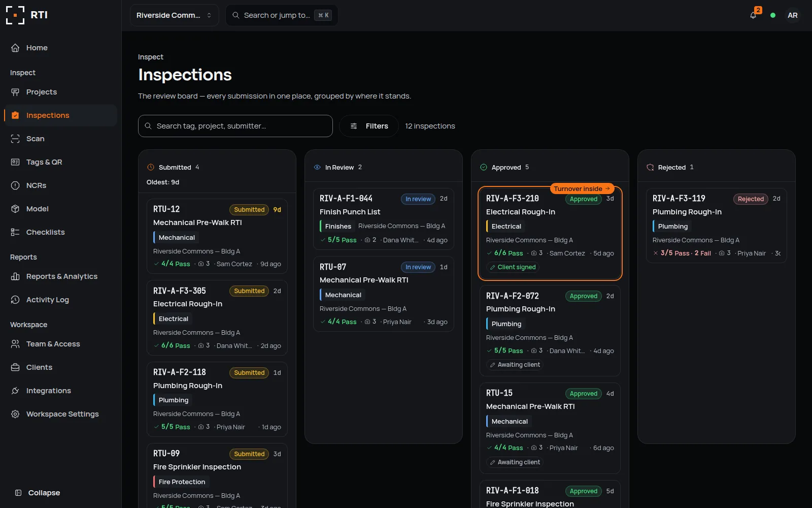
Task: Click the Submitted column clock icon
Action: pyautogui.click(x=151, y=167)
